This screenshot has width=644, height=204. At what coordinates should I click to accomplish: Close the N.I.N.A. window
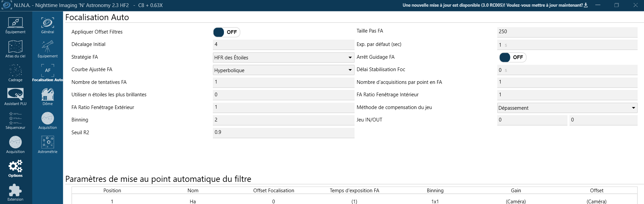coord(635,5)
